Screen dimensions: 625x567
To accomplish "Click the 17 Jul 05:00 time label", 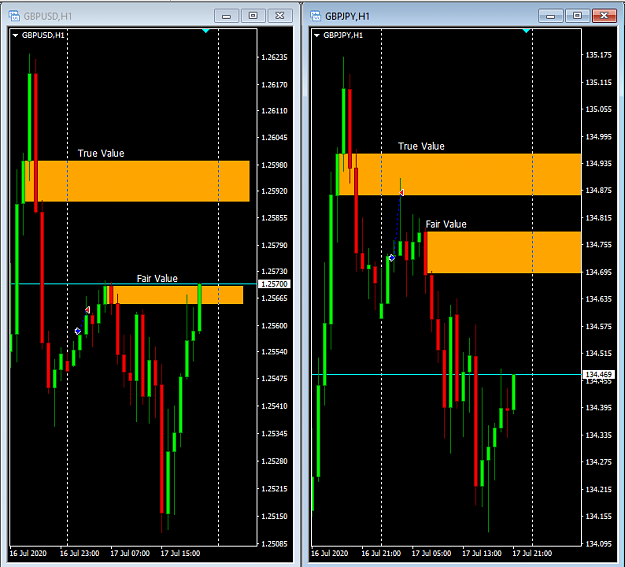I will (431, 553).
